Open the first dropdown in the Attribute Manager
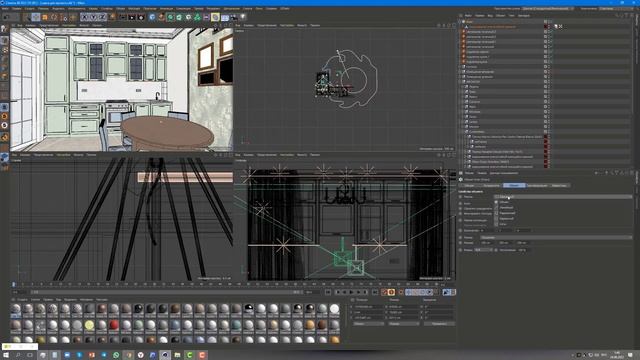Viewport: 640px width, 360px height. tap(563, 197)
